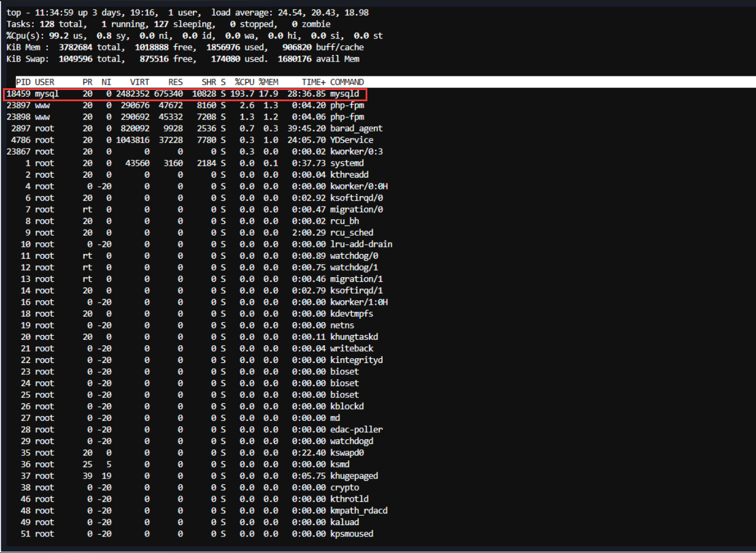Click the mysqld PID 18459
Screen dimensions: 756x553
click(x=18, y=94)
